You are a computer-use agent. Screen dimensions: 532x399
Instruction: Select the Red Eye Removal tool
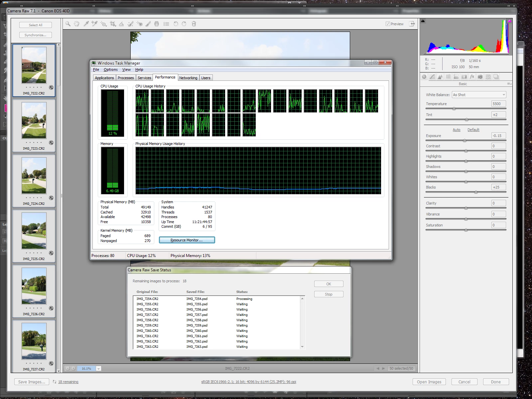[x=139, y=24]
